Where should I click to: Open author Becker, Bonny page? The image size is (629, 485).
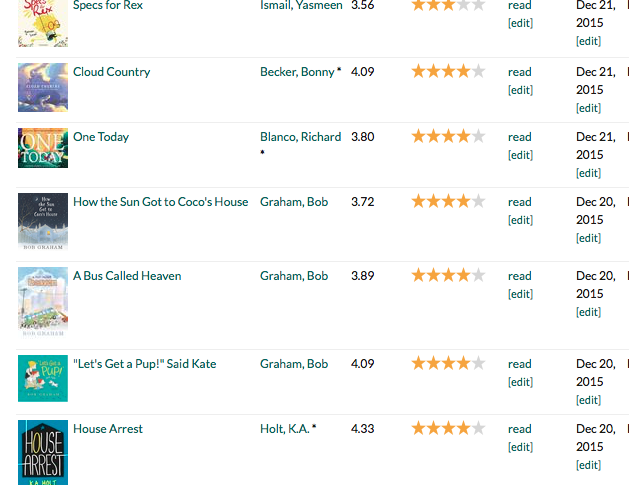(x=297, y=72)
